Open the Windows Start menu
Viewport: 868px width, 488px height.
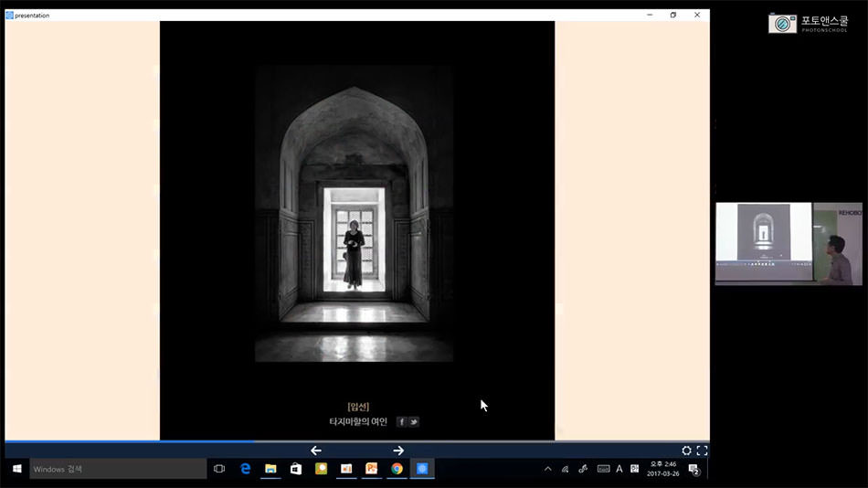(16, 469)
